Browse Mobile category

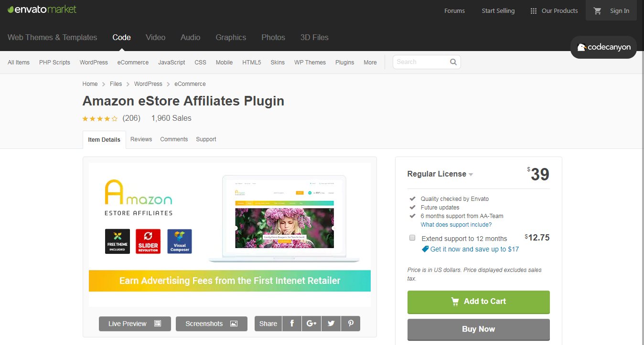coord(224,63)
